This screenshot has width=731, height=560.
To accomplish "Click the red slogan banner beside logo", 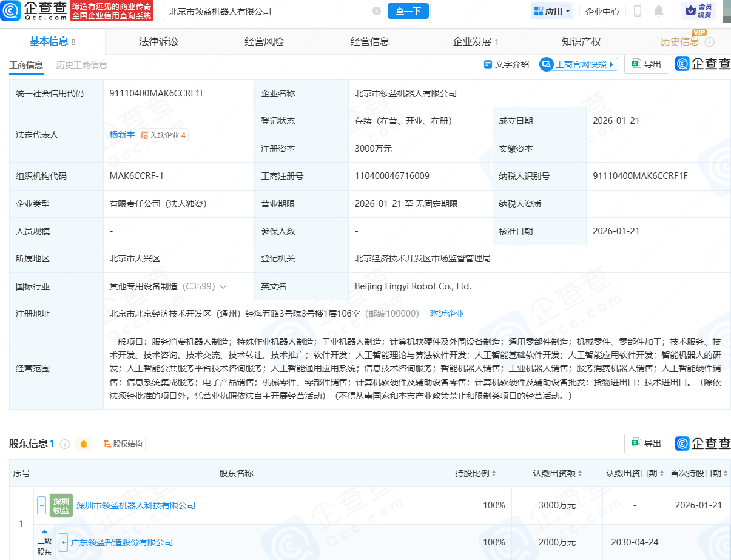I will 112,10.
